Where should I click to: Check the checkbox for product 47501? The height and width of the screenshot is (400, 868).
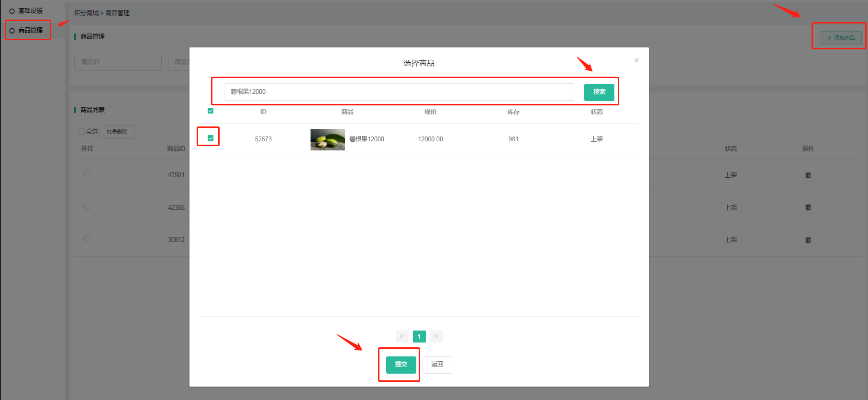(x=87, y=174)
